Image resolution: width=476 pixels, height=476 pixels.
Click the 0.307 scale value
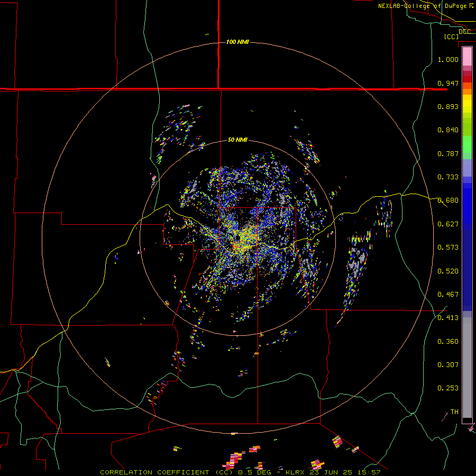click(448, 364)
